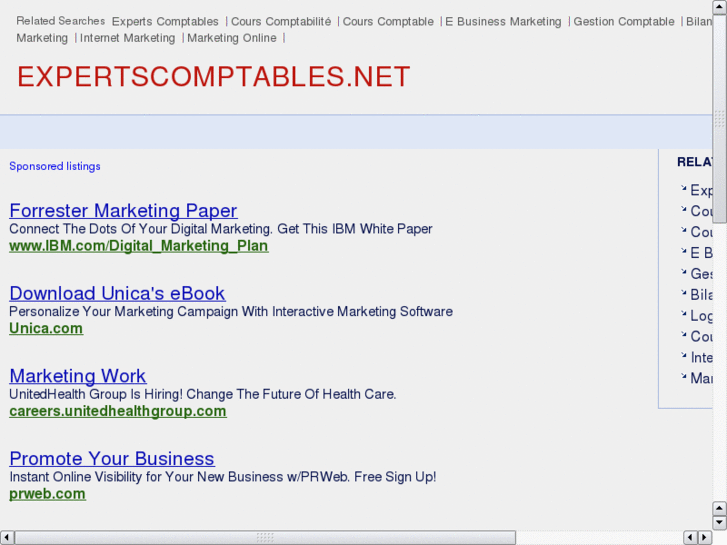
Task: Open the Forrester Marketing Paper link
Action: click(123, 211)
